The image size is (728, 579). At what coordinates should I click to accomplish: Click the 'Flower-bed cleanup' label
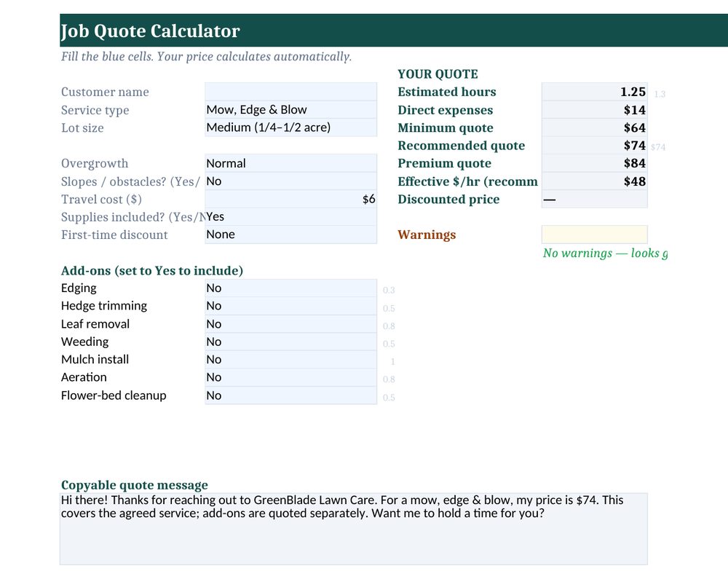pos(114,395)
